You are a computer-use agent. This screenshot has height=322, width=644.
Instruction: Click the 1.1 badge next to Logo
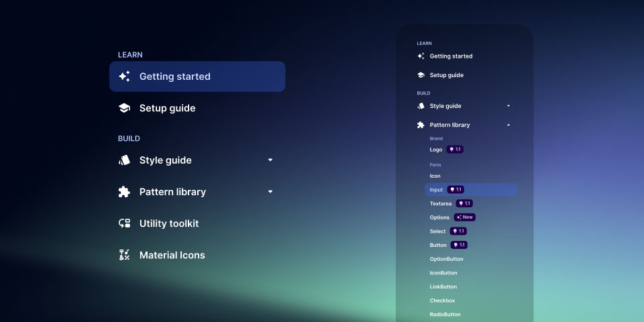pos(455,150)
